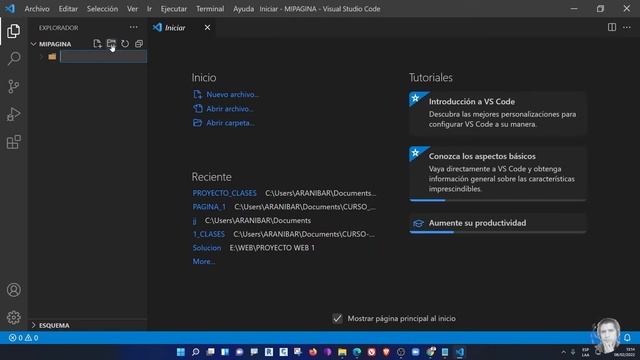640x360 pixels.
Task: Open recent project PAGINA_1
Action: pyautogui.click(x=209, y=207)
